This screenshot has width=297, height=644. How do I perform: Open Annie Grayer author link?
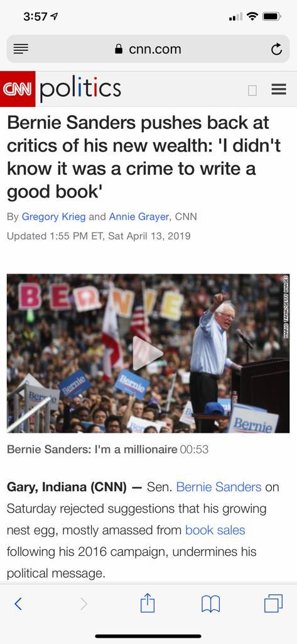[x=139, y=216]
